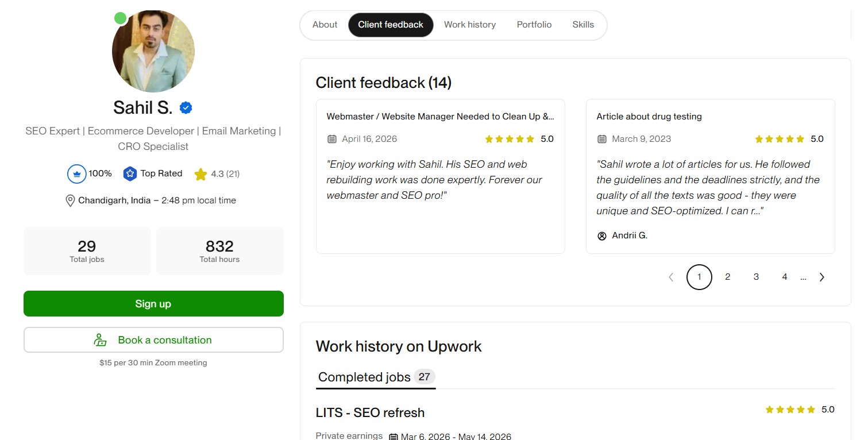
Task: Go to feedback page 3
Action: (x=756, y=277)
